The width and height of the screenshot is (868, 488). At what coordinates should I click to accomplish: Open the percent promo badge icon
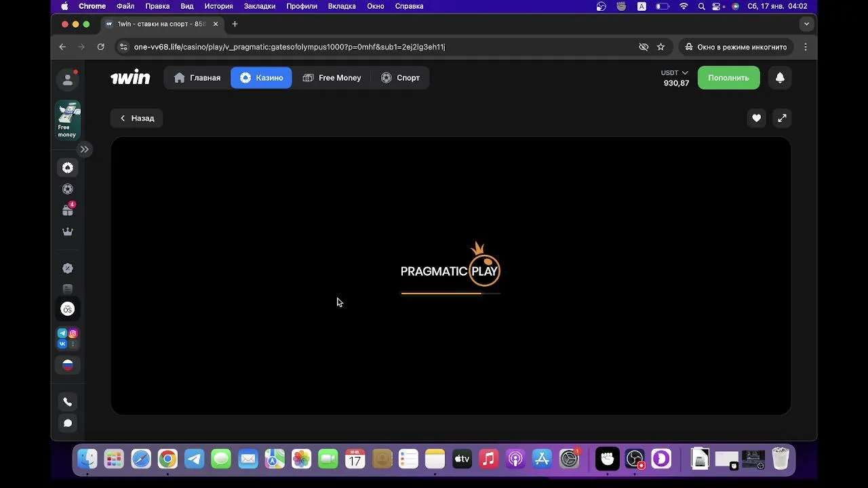tap(68, 268)
